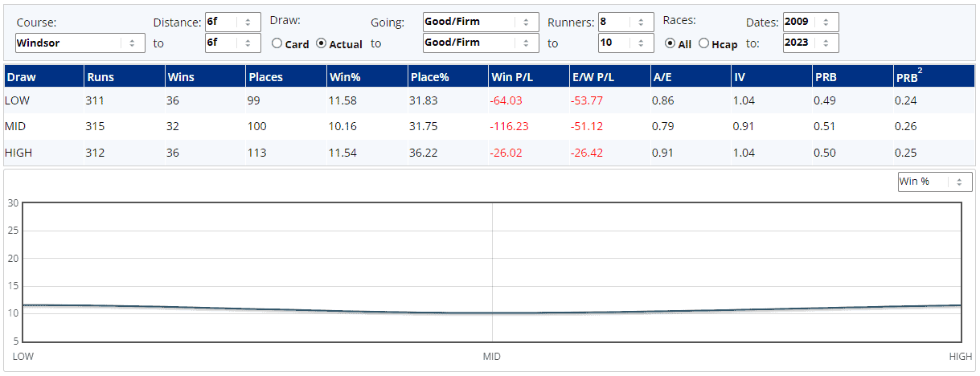Screen dimensions: 980x376
Task: Open the minimum Runners 8 dropdown
Action: click(x=625, y=22)
